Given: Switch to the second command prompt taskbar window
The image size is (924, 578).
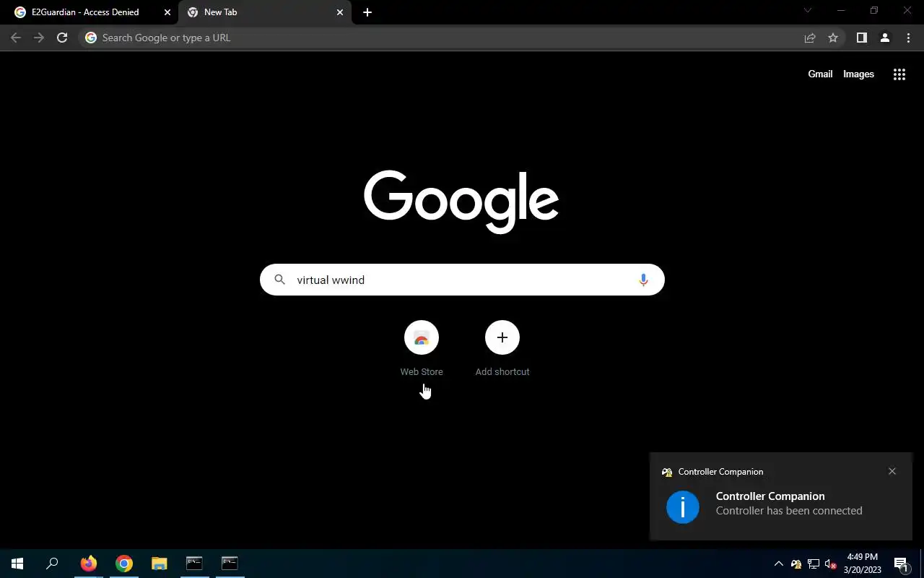Looking at the screenshot, I should [230, 564].
